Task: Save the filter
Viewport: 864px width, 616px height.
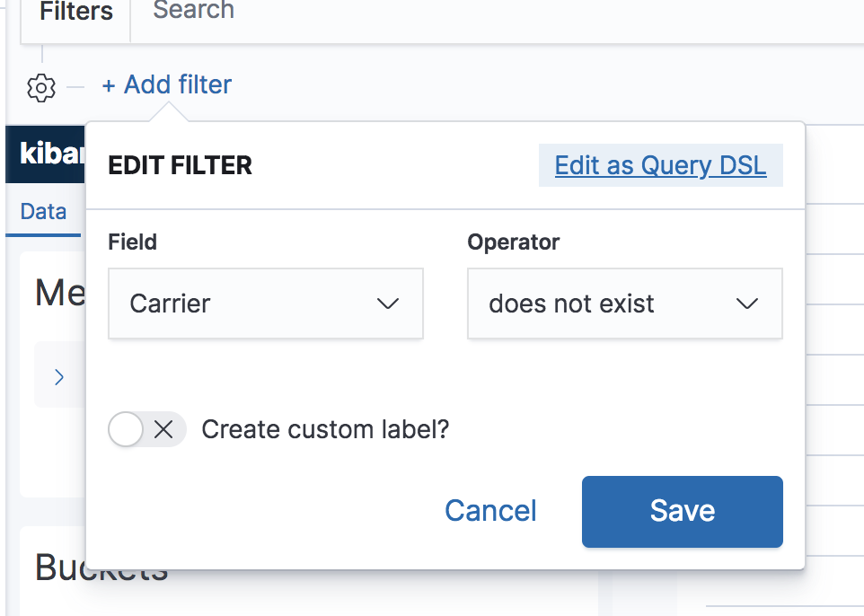Action: click(x=682, y=511)
